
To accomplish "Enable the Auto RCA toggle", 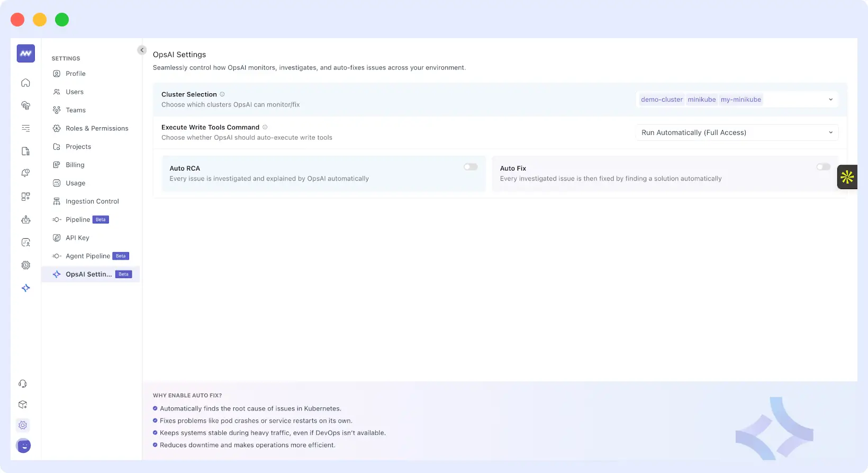I will [471, 167].
